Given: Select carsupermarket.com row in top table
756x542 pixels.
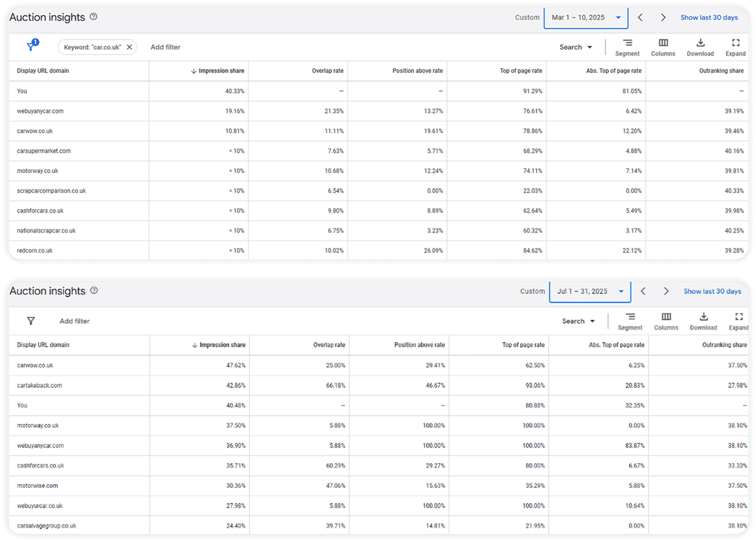Looking at the screenshot, I should coord(378,151).
